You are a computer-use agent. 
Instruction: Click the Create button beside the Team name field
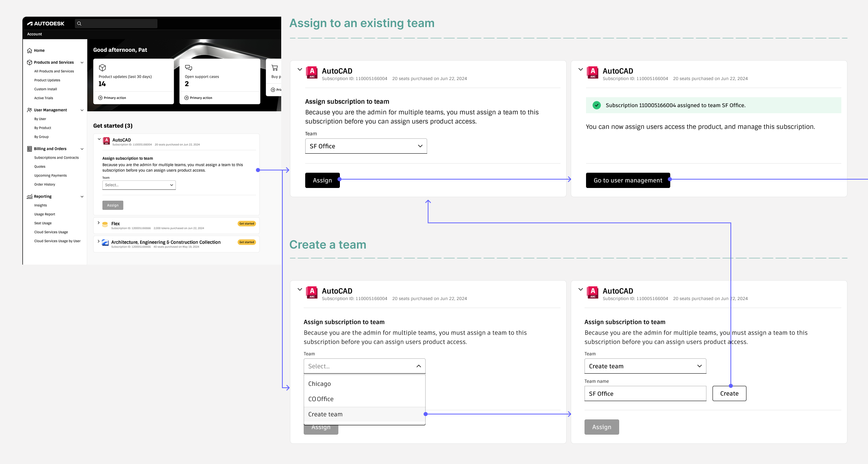(x=729, y=394)
